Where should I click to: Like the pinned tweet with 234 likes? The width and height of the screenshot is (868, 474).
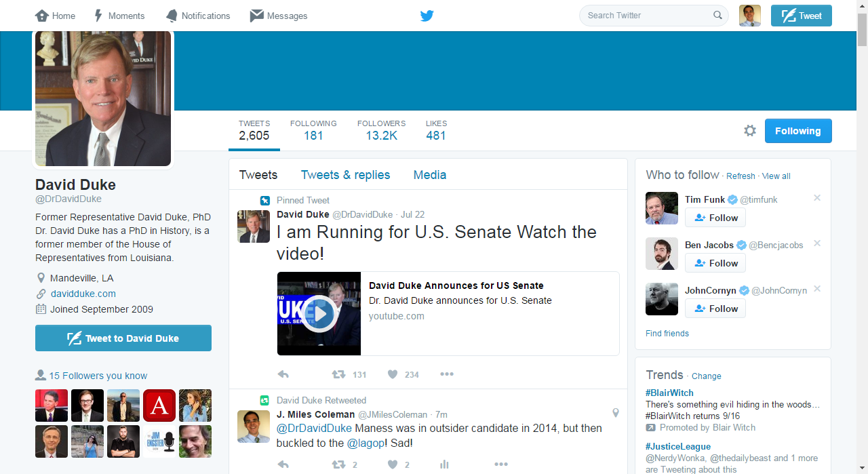tap(393, 374)
